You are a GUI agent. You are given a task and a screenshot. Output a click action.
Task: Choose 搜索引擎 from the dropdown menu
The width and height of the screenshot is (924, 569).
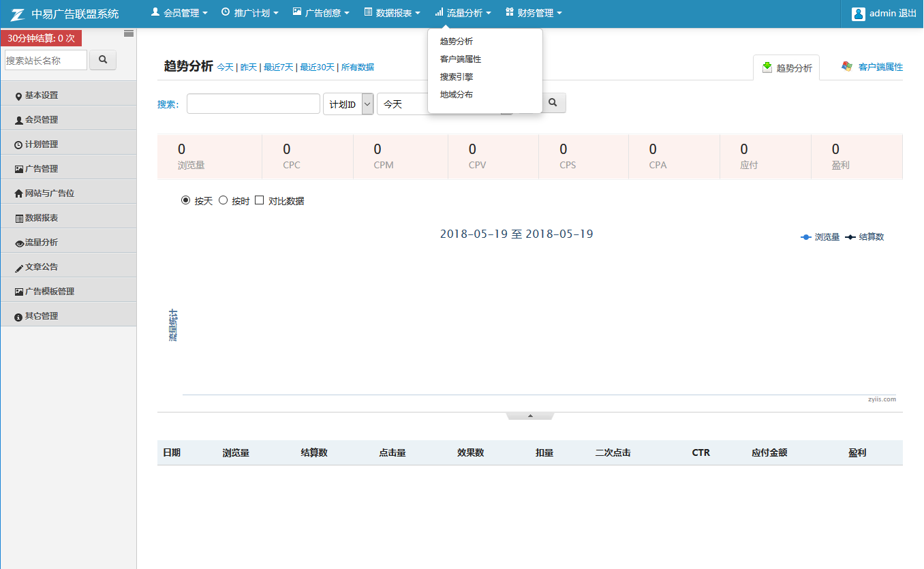(457, 77)
